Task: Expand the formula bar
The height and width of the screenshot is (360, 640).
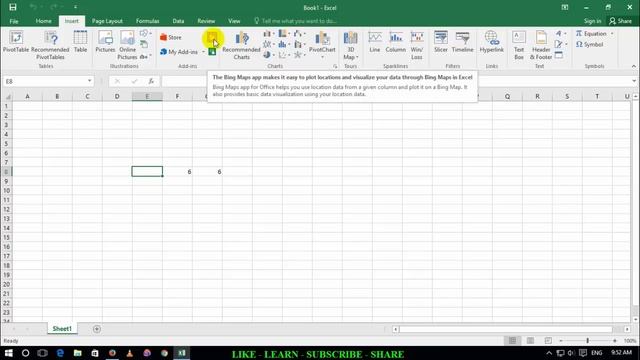Action: click(x=633, y=81)
